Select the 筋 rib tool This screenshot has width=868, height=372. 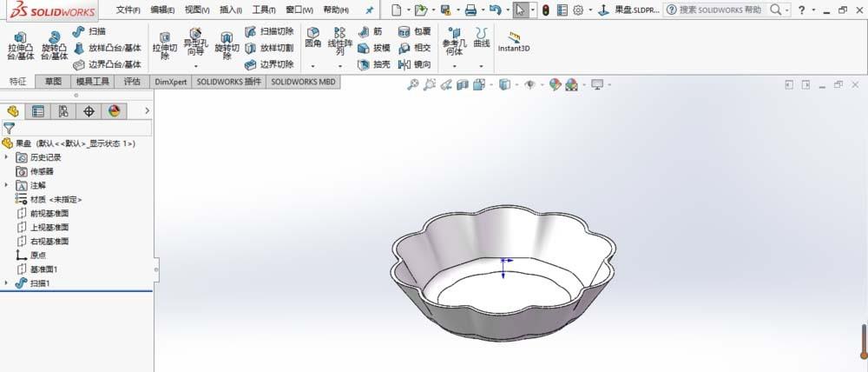point(370,31)
